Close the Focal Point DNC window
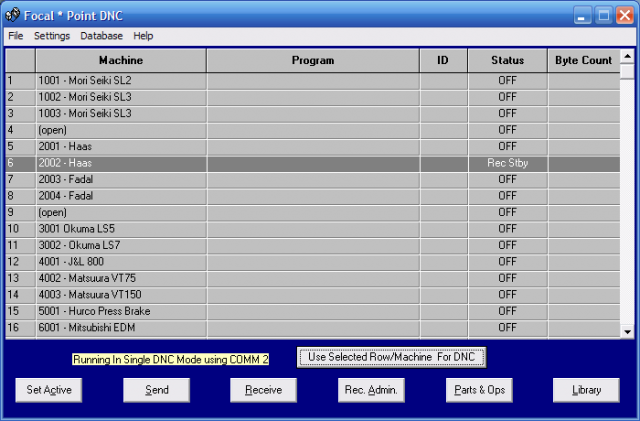This screenshot has width=640, height=421. 625,16
